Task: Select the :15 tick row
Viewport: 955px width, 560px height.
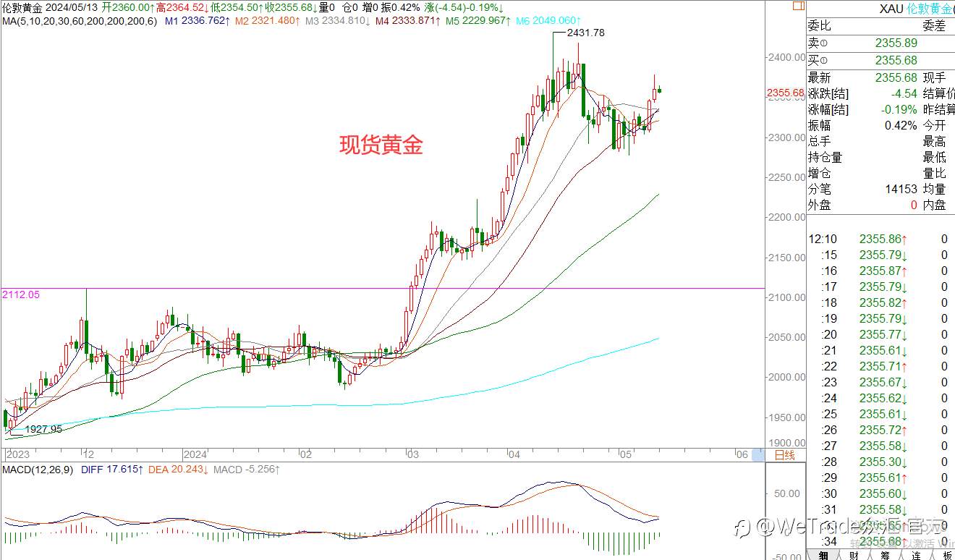Action: [x=880, y=255]
